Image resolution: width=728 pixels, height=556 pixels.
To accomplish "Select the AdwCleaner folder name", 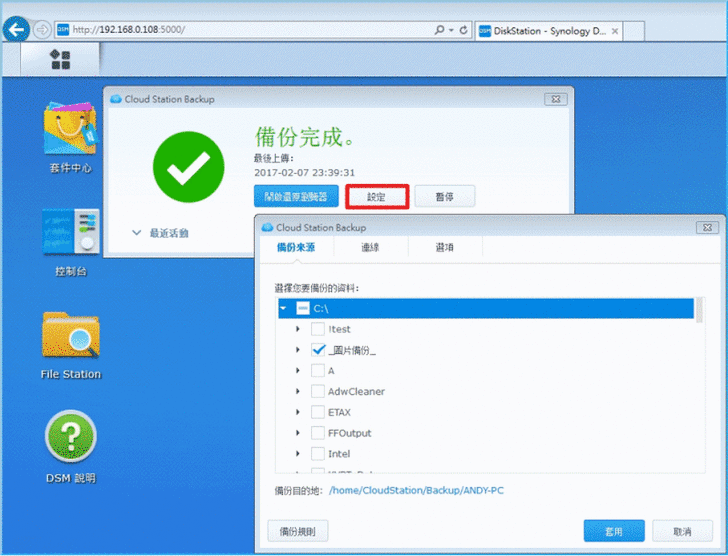I will [x=357, y=392].
